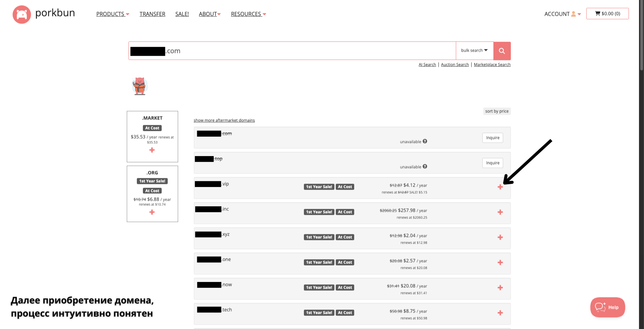
Task: Open the RESOURCES menu
Action: [x=248, y=14]
